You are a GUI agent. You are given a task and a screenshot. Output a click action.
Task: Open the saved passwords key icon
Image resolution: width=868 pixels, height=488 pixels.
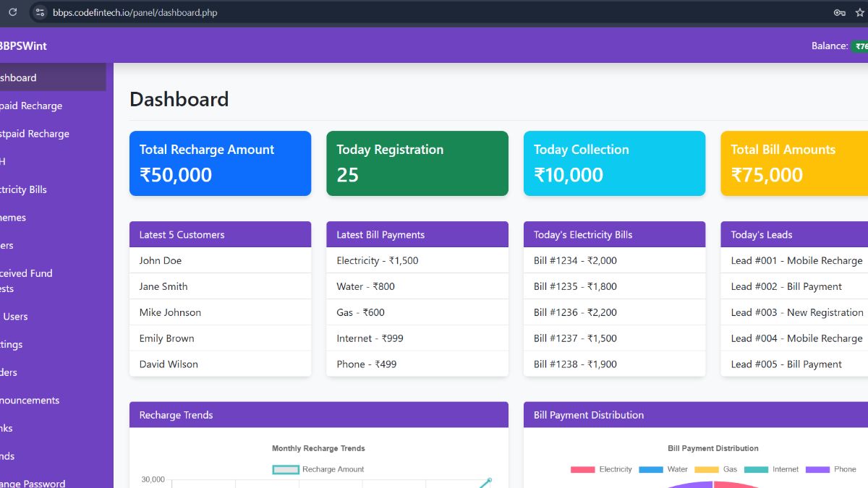click(x=839, y=12)
